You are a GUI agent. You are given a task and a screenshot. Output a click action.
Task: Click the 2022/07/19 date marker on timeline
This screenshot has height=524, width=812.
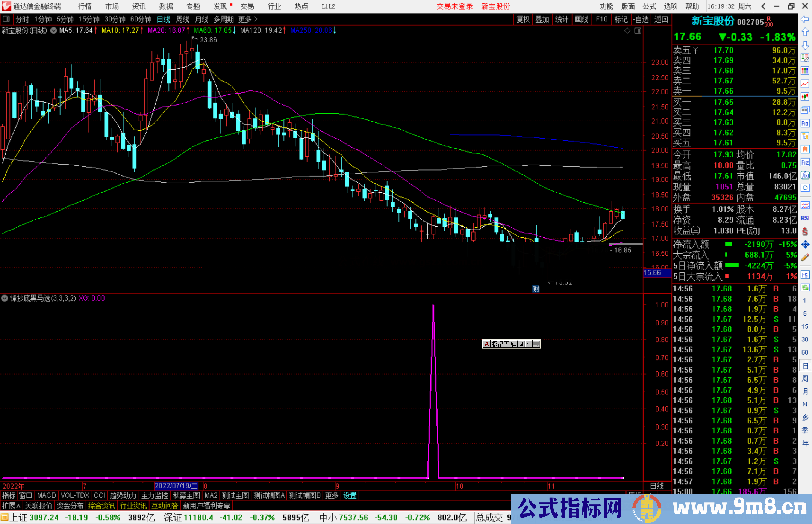[176, 486]
